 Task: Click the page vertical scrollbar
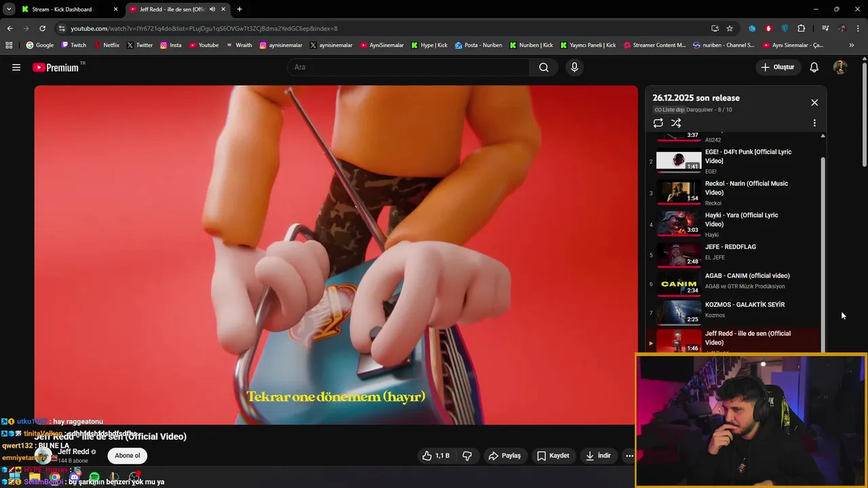point(865,115)
